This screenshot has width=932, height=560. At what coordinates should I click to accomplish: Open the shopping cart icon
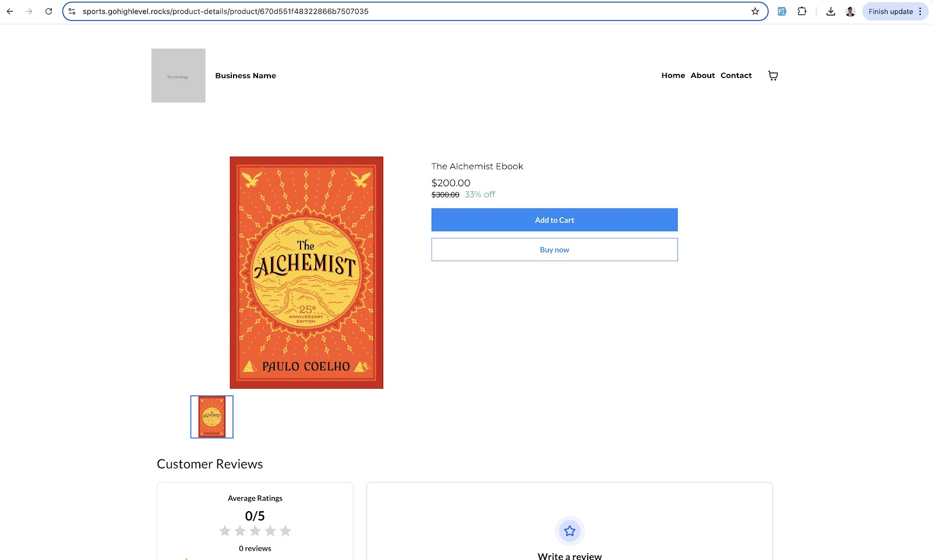click(773, 76)
